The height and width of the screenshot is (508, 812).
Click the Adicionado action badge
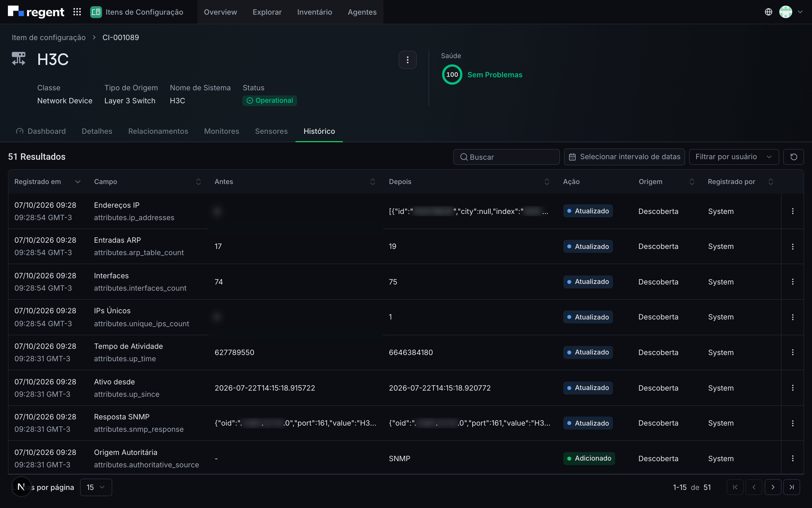tap(589, 458)
